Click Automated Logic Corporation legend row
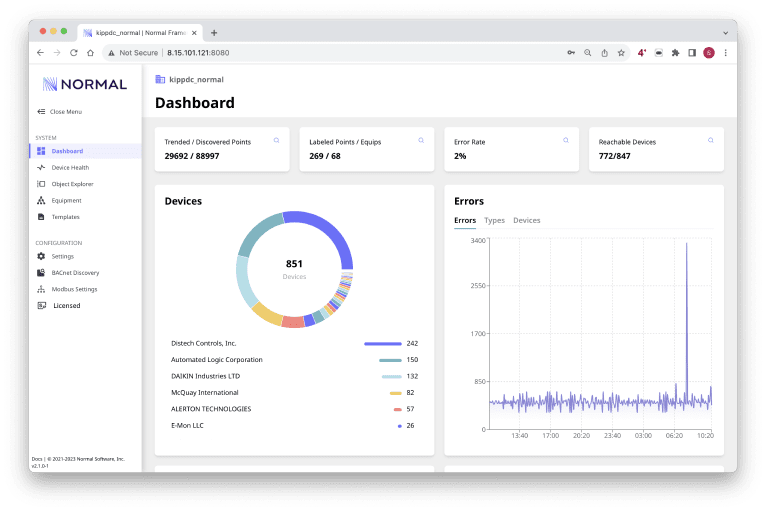The image size is (766, 511). coord(295,360)
